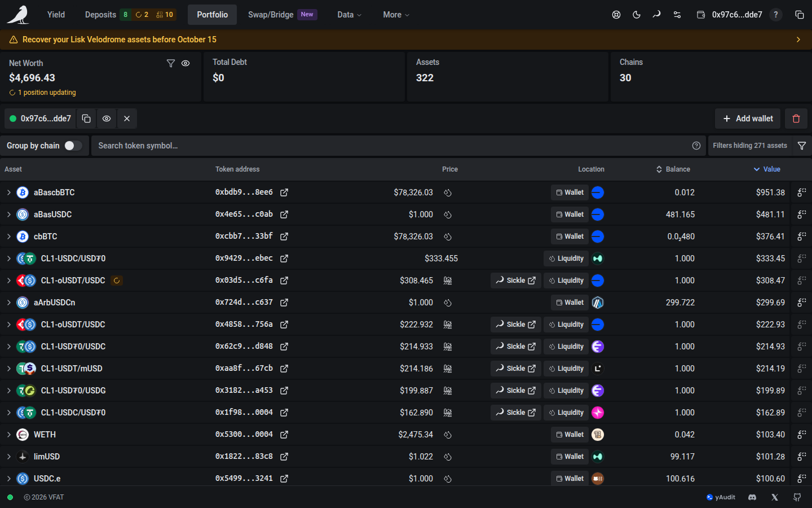Toggle dark mode moon icon

pos(637,15)
